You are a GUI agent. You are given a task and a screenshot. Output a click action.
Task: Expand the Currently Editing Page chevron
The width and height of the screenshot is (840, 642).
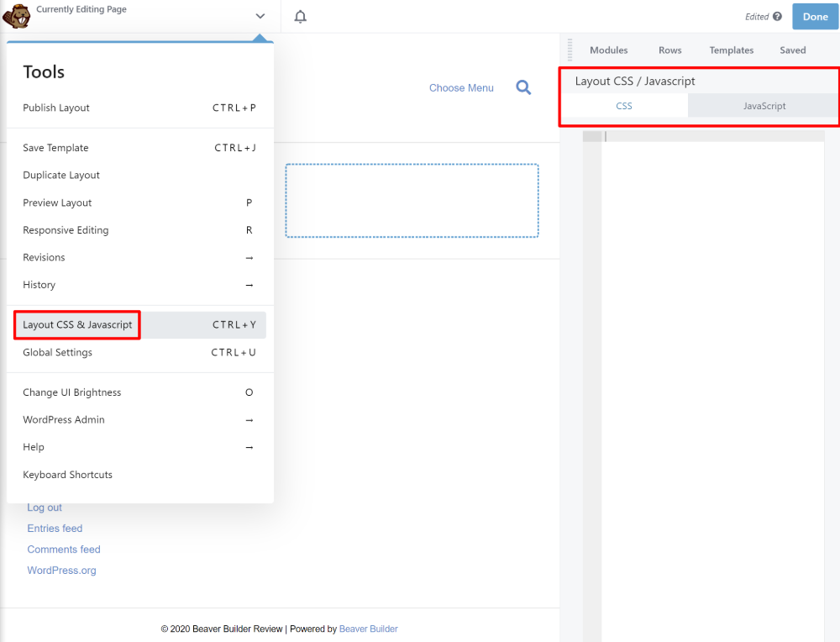260,16
